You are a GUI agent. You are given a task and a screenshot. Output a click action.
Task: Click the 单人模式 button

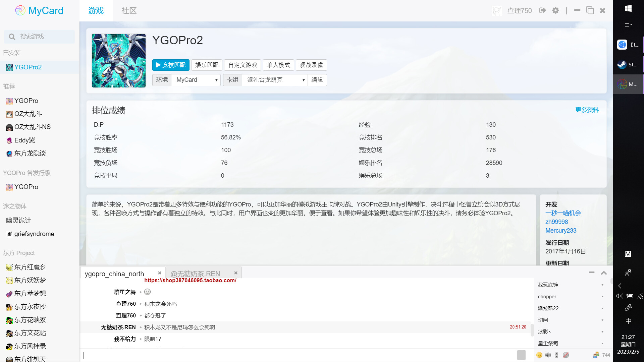point(279,65)
